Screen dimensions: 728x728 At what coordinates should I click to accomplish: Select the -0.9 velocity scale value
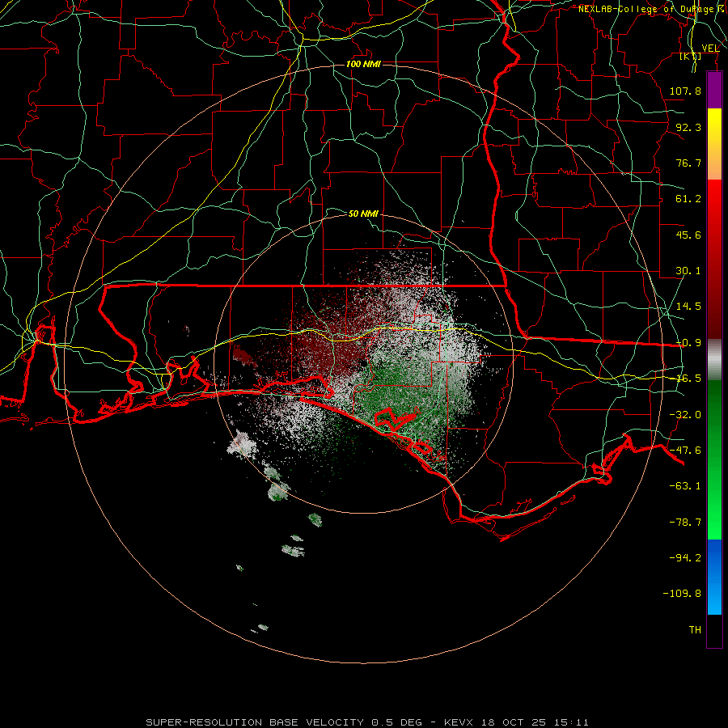pyautogui.click(x=688, y=343)
